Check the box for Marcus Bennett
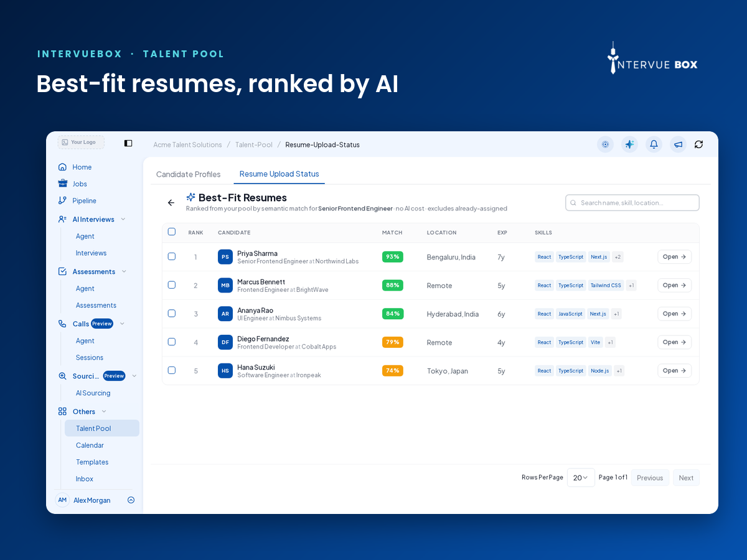Viewport: 747px width, 560px height. click(172, 285)
